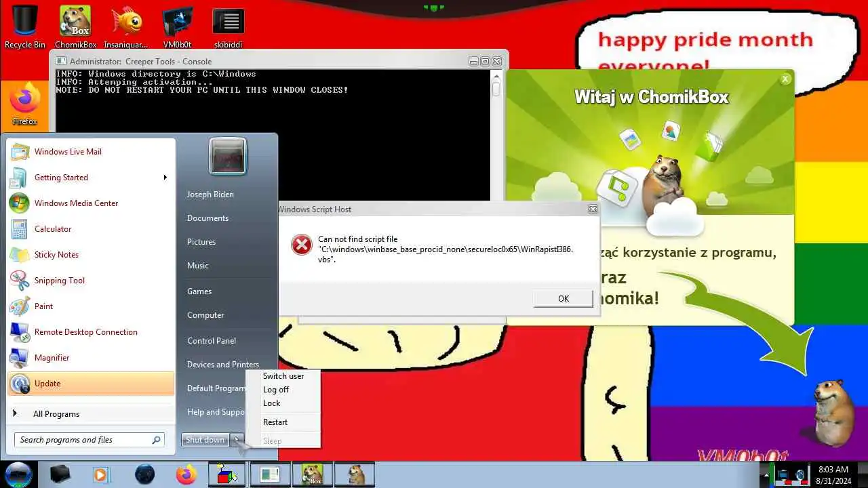Click the hamster taskbar button
Viewport: 868px width, 488px height.
(355, 474)
